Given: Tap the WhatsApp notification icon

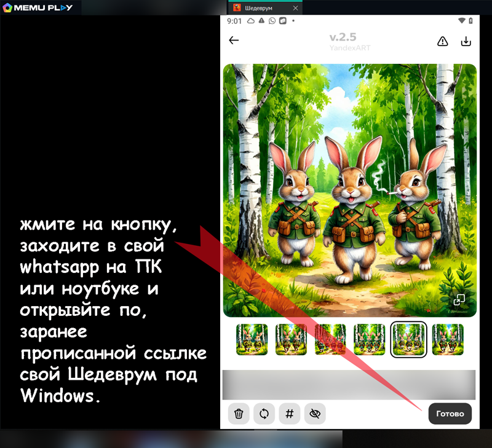Looking at the screenshot, I should pos(272,21).
